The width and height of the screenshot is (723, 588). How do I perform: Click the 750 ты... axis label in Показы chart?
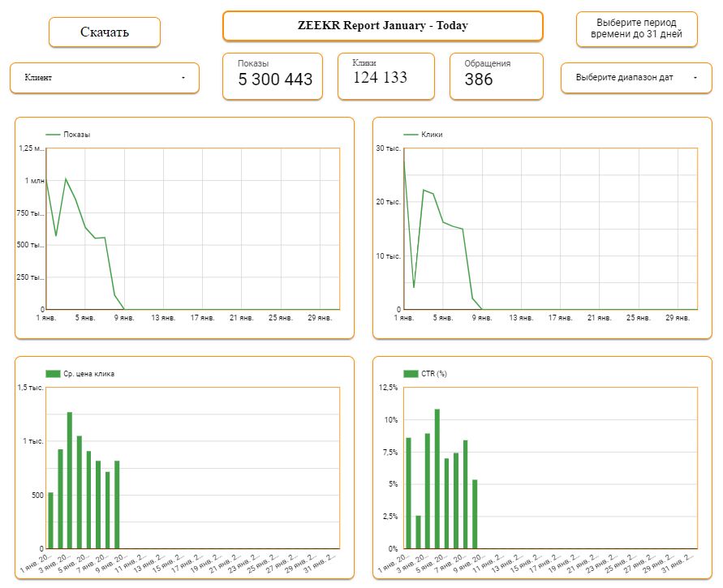coord(31,212)
